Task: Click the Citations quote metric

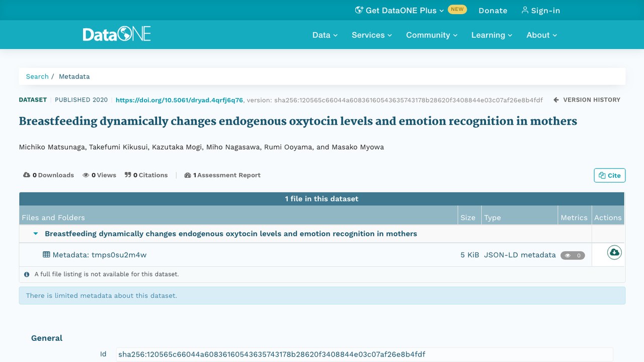Action: tap(146, 175)
